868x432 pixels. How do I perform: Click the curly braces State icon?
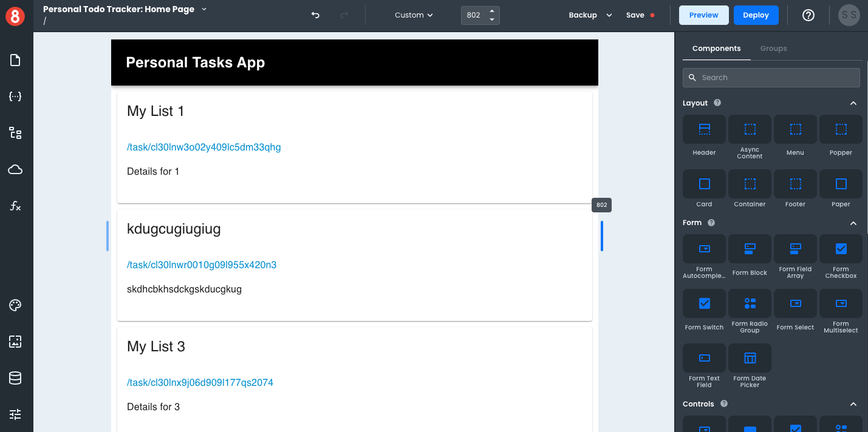click(x=15, y=96)
